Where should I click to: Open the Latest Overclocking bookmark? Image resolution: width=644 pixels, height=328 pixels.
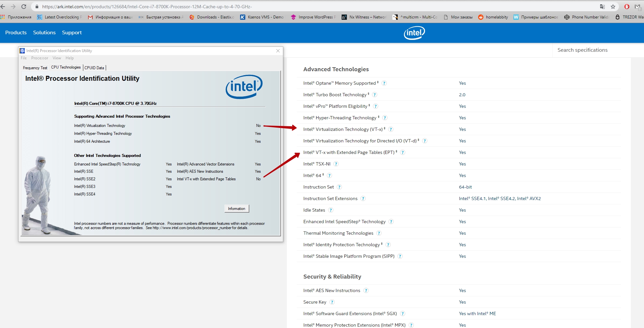click(59, 17)
